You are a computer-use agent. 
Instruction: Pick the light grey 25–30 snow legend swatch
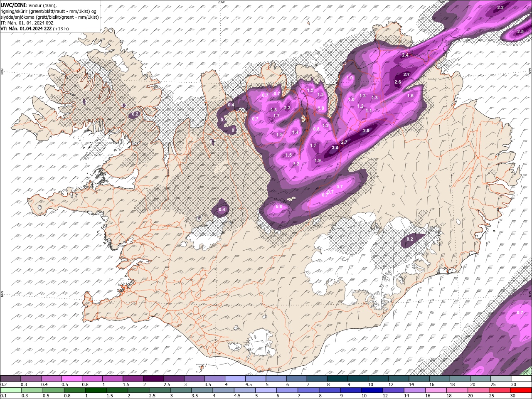500,379
